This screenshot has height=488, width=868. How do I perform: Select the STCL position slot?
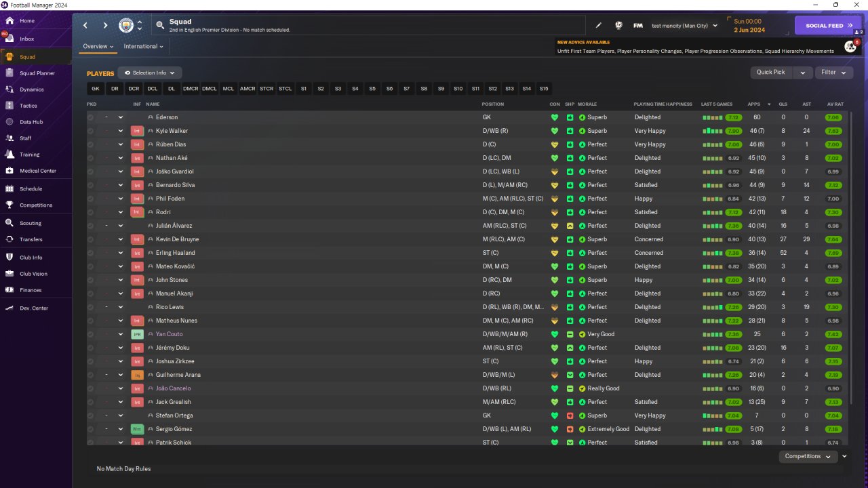point(285,89)
